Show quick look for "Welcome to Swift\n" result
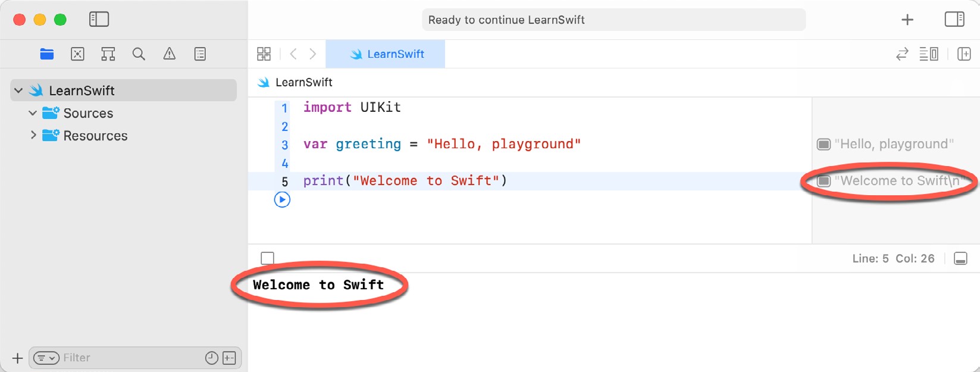The height and width of the screenshot is (372, 980). [824, 181]
